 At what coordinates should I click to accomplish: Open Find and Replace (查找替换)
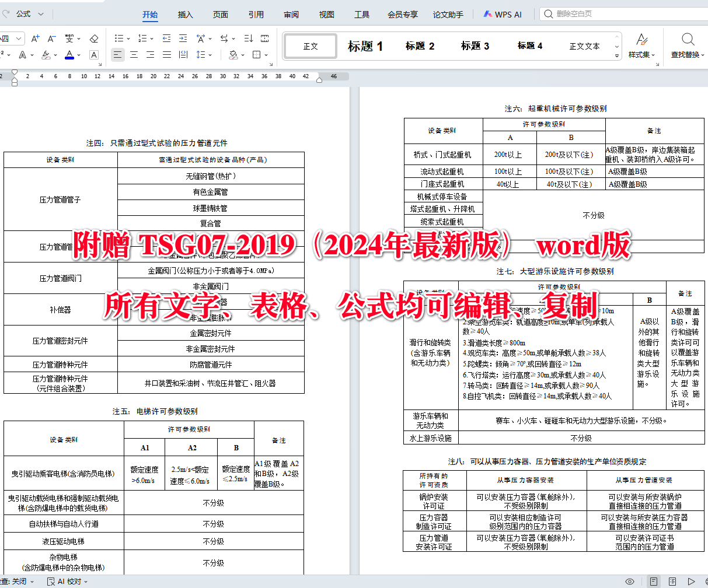point(688,45)
